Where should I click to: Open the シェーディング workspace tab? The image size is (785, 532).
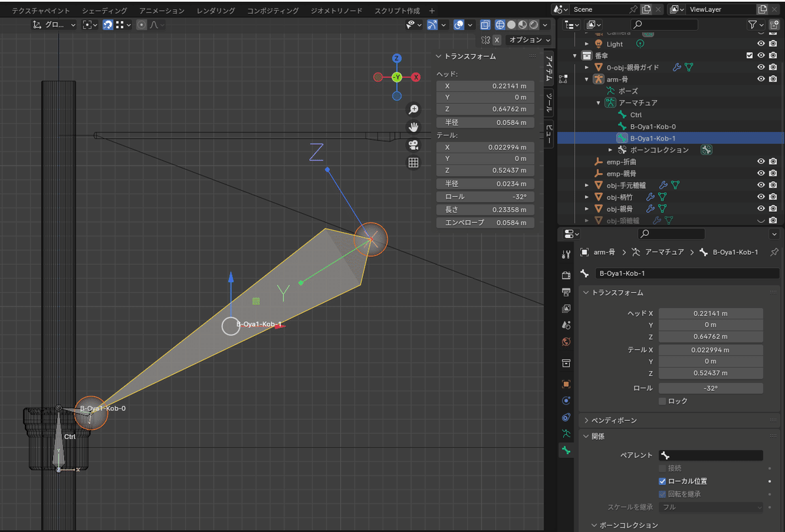105,11
